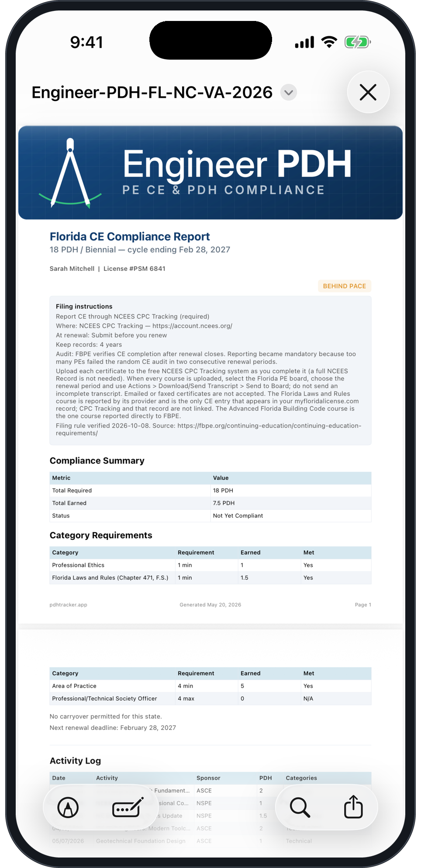Select No carryover permitted text
This screenshot has height=868, width=421.
pos(106,716)
